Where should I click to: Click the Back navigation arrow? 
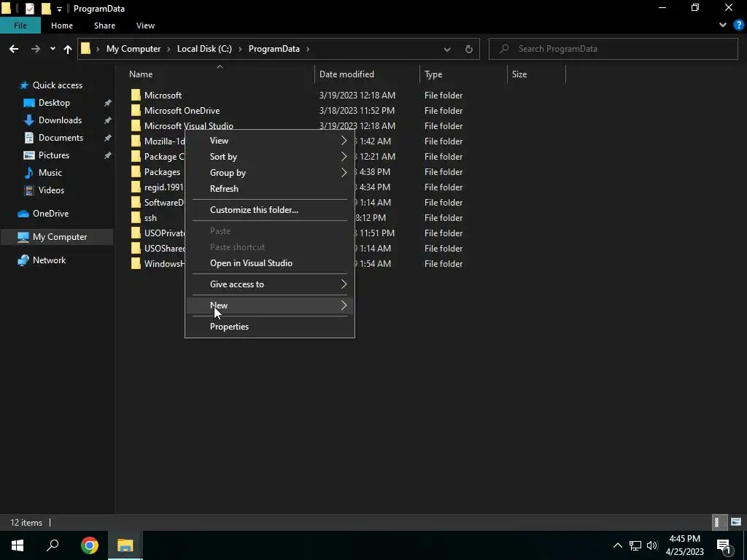[x=14, y=49]
